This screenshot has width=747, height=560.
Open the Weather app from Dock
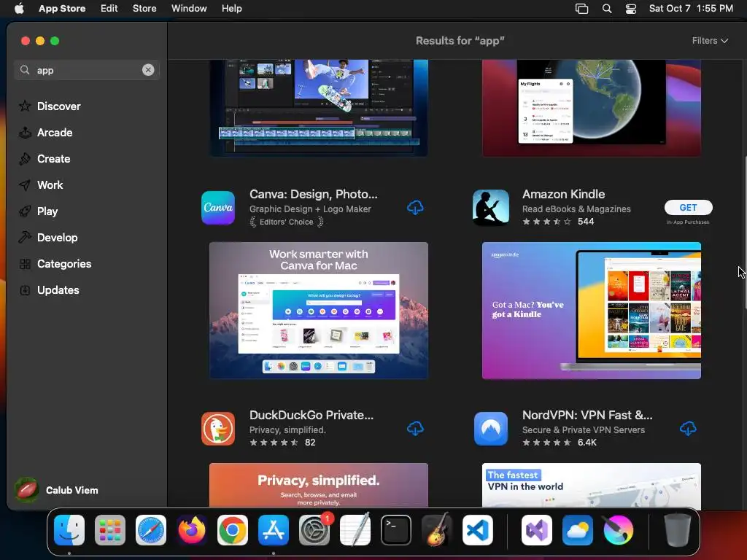click(578, 530)
